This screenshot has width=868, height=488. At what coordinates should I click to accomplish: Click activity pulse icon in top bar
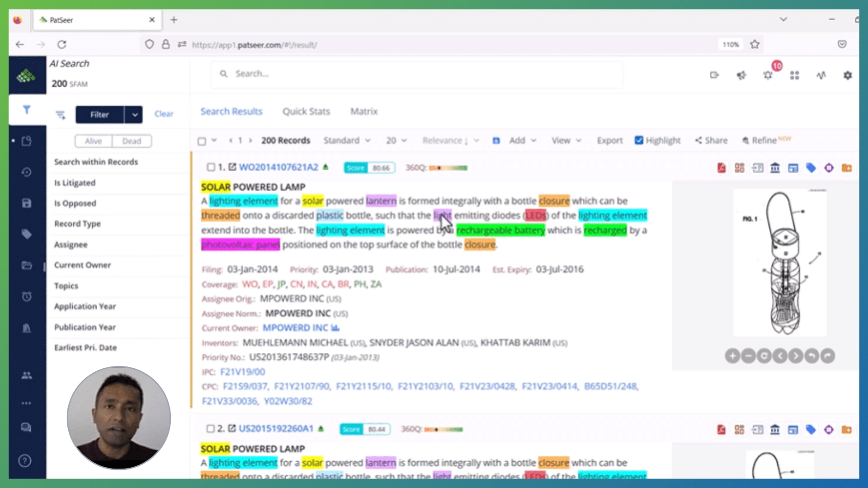click(821, 75)
